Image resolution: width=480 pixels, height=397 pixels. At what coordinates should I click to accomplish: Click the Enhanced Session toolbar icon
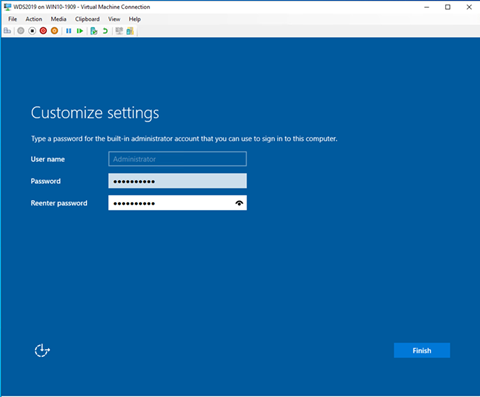(x=119, y=31)
